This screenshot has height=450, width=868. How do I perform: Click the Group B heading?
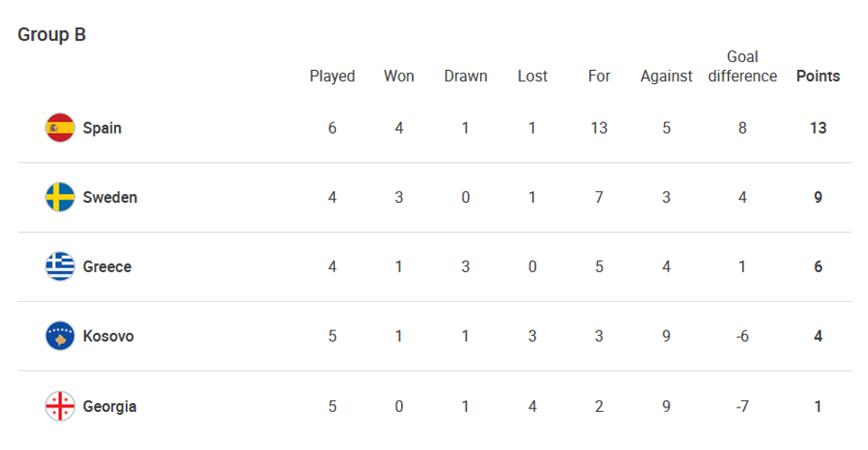tap(51, 35)
